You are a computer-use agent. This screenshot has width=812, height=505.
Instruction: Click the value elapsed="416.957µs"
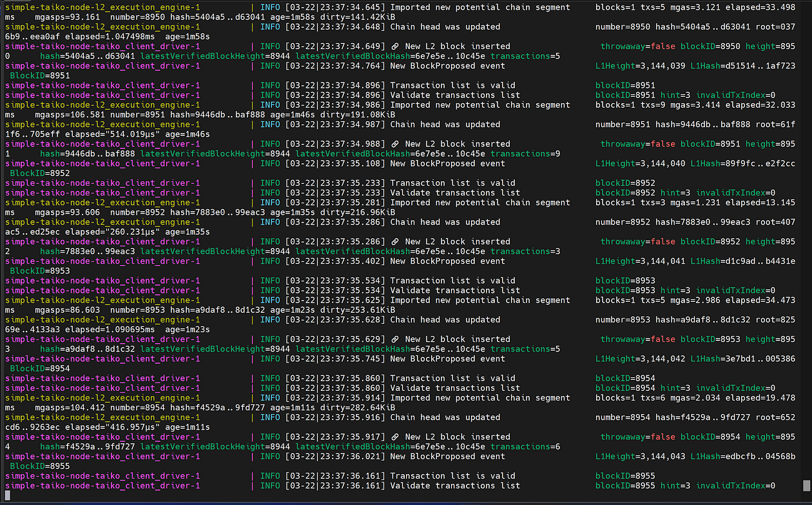tap(112, 427)
